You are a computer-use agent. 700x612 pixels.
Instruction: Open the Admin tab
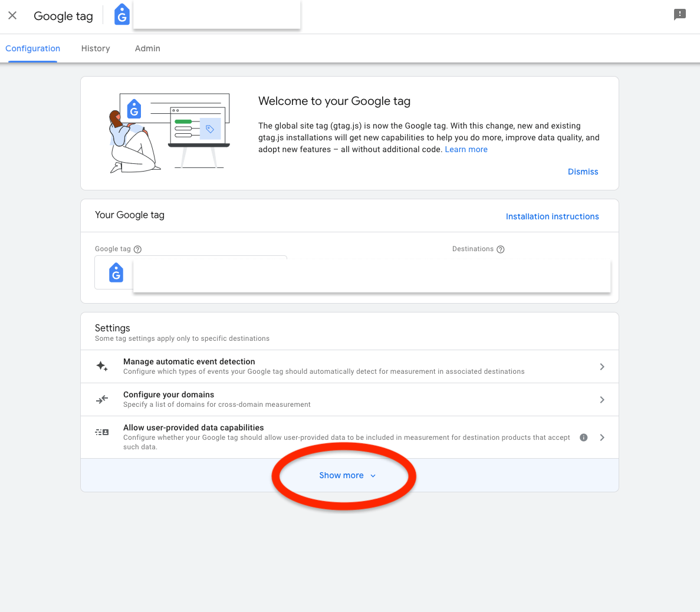tap(147, 48)
